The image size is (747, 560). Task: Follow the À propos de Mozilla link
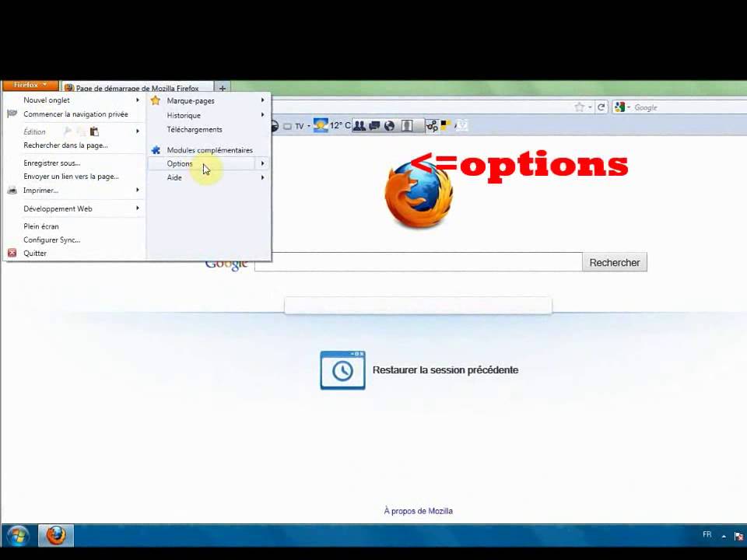[419, 511]
